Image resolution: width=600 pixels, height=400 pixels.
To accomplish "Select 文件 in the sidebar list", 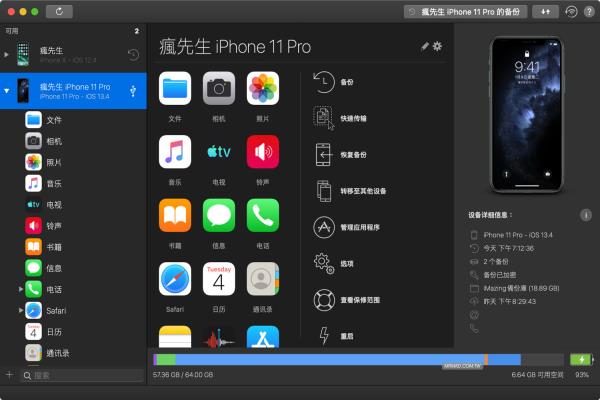I will 73,120.
